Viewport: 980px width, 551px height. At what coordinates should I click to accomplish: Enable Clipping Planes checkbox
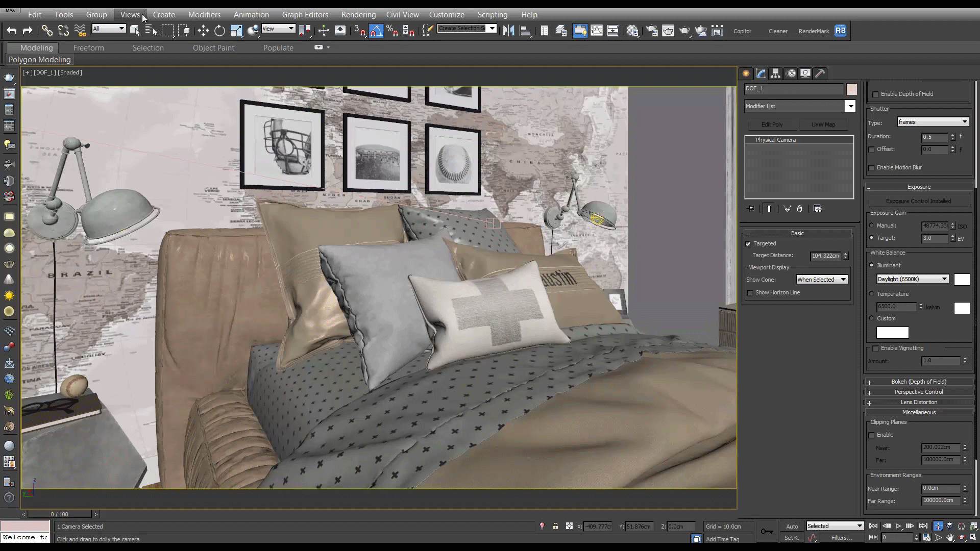[872, 435]
